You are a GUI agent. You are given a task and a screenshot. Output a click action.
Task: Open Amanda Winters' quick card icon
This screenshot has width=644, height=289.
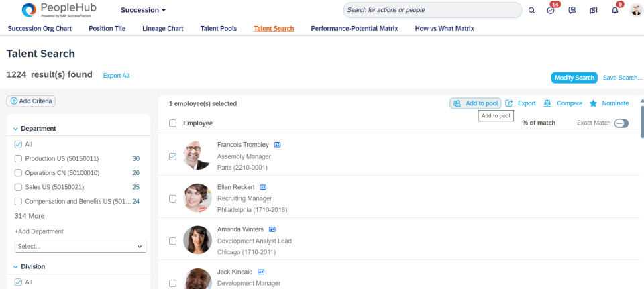272,229
